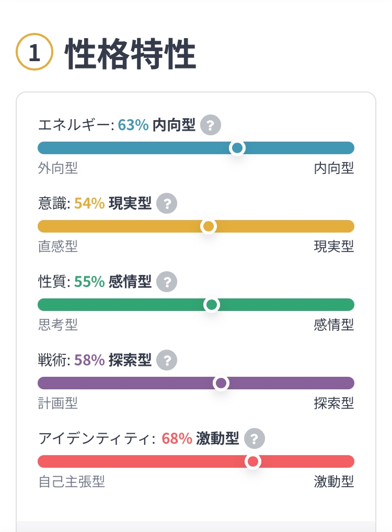Click the purple 戦術 slider handle
This screenshot has height=532, width=392.
coord(221,383)
